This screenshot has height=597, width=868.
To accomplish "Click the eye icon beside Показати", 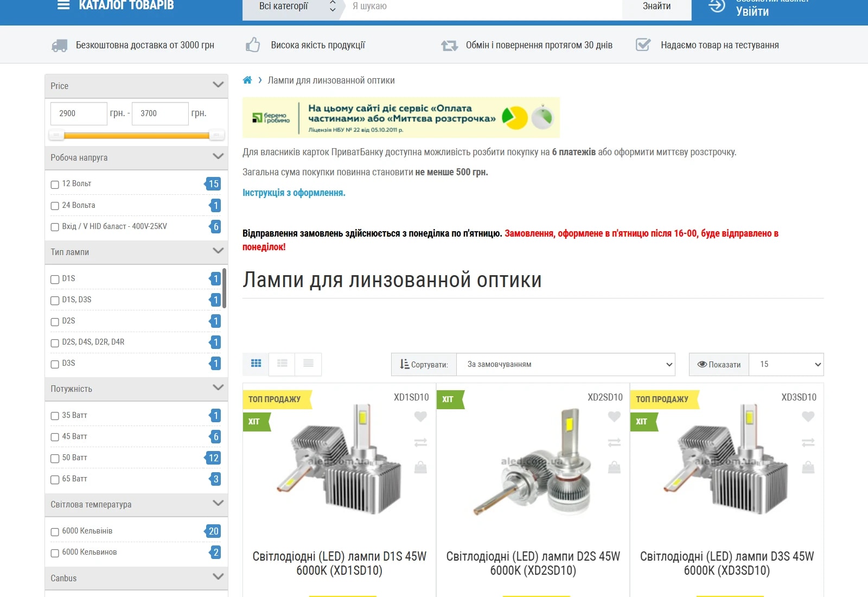I will (702, 364).
